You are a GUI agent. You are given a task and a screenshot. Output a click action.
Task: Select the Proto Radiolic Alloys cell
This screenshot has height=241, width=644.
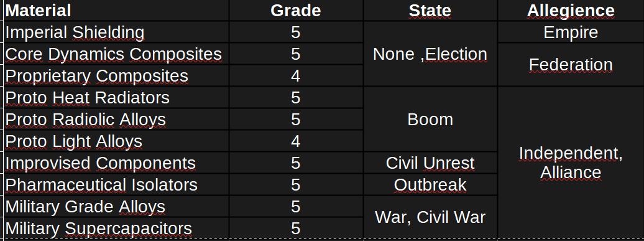click(116, 120)
